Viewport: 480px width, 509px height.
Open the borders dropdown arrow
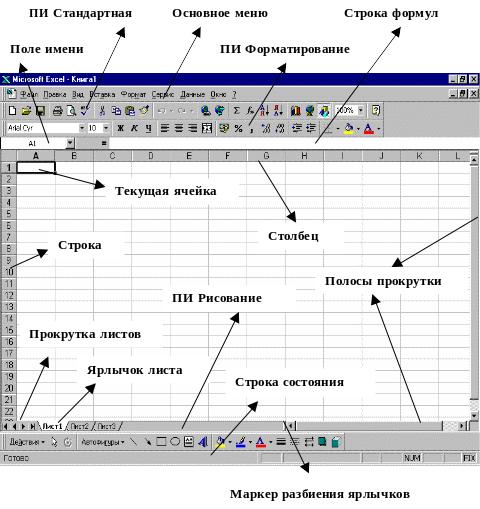[338, 128]
